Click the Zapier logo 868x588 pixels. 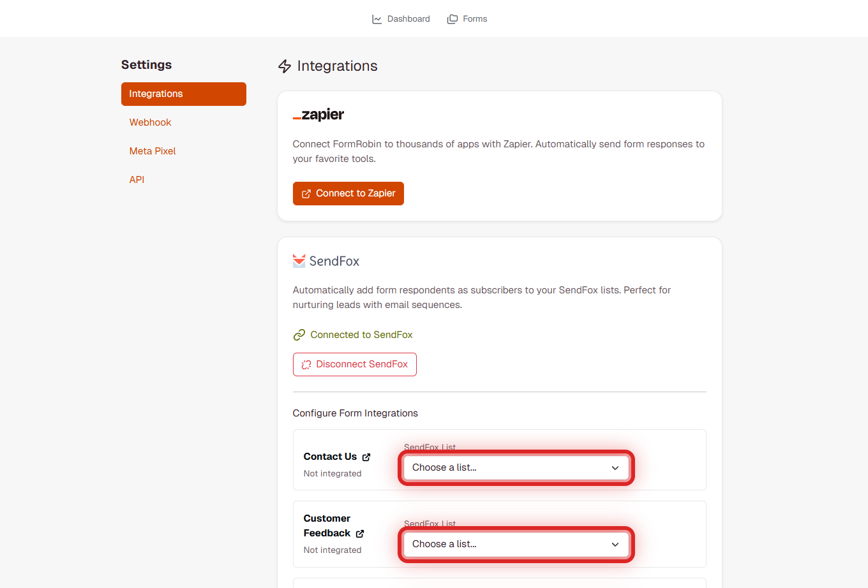[318, 115]
